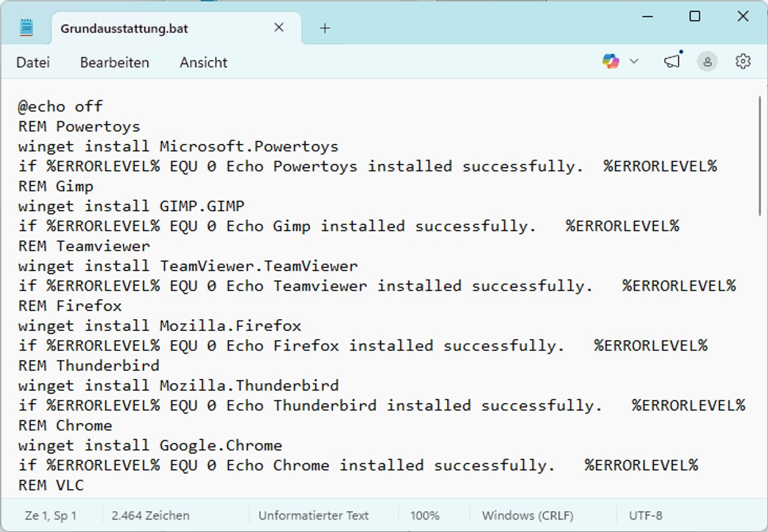This screenshot has height=532, width=768.
Task: Click the UTF-8 encoding indicator
Action: [x=646, y=515]
